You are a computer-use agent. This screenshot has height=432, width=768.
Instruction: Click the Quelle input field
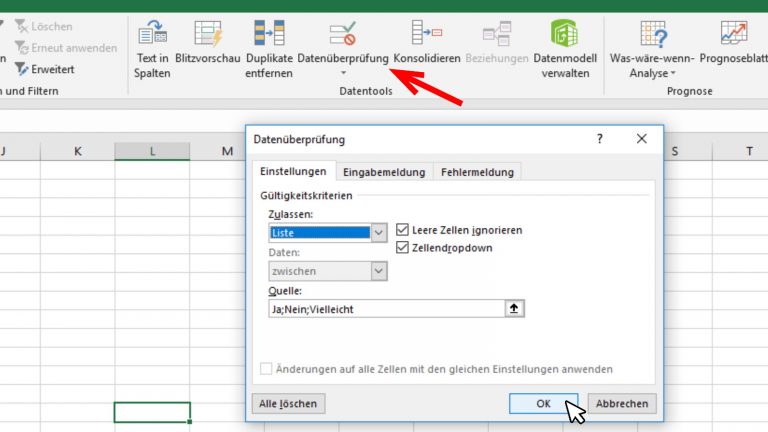tap(385, 309)
